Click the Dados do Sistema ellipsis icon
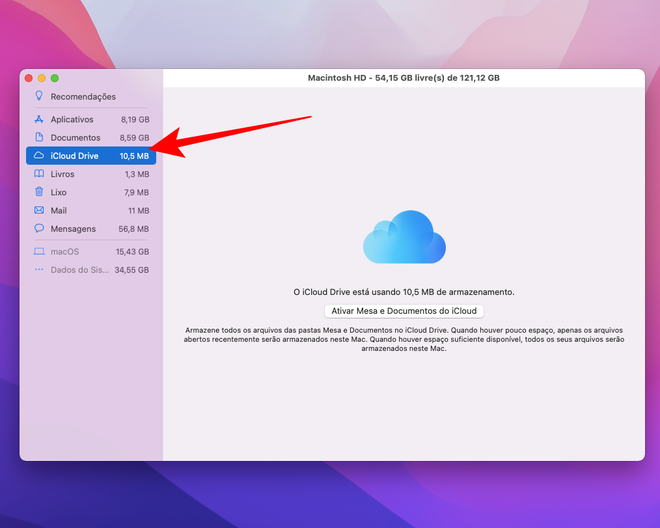Viewport: 660px width, 528px height. click(x=39, y=269)
